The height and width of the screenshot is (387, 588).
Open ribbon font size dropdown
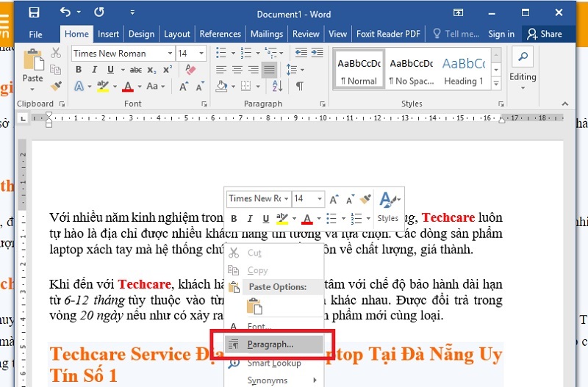click(x=201, y=53)
